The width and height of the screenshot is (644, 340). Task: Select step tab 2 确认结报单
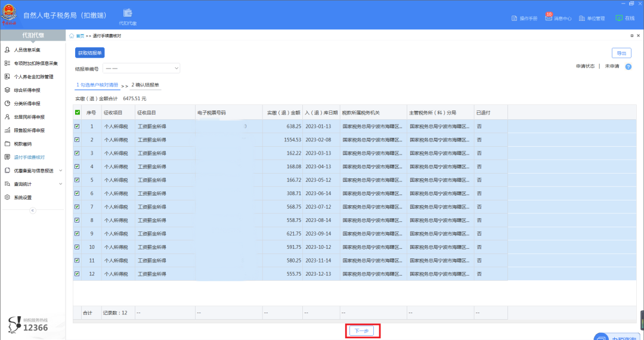(x=145, y=85)
